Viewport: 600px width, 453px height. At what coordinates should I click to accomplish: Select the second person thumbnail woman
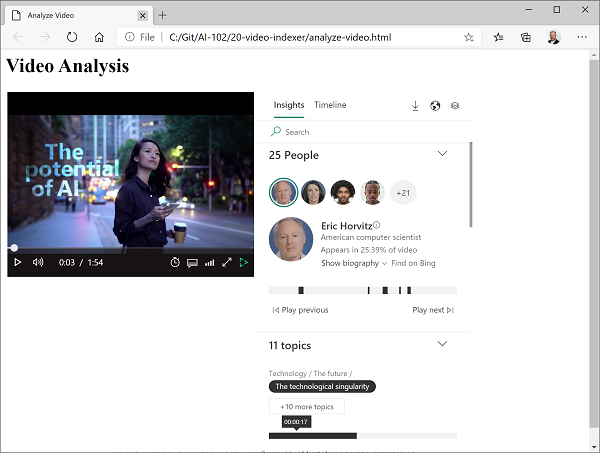[x=313, y=192]
